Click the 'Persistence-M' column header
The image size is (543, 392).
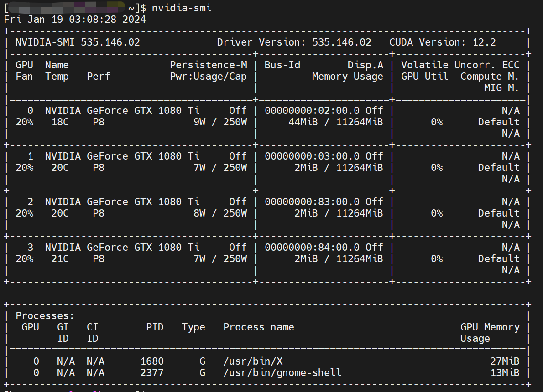[209, 65]
